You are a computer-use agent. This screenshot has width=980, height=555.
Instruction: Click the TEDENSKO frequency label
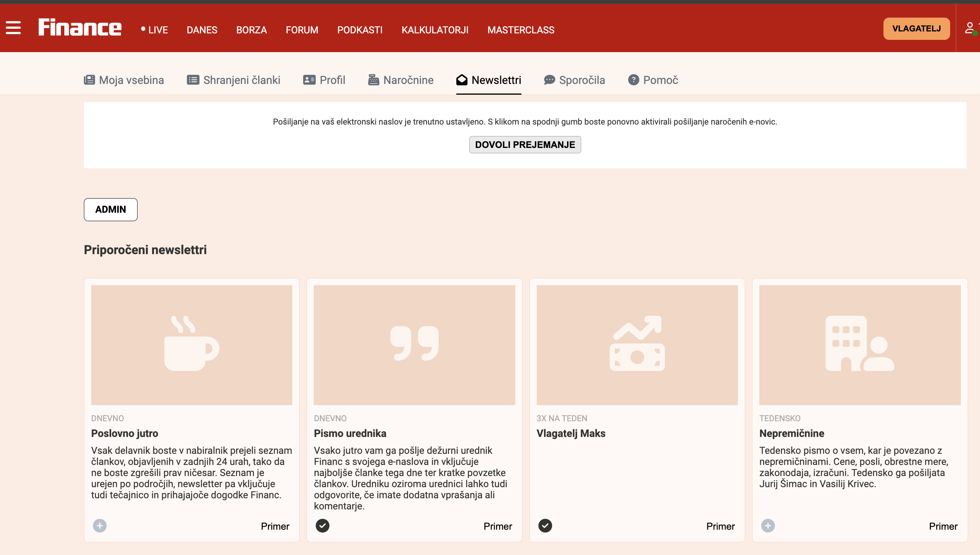click(x=780, y=418)
